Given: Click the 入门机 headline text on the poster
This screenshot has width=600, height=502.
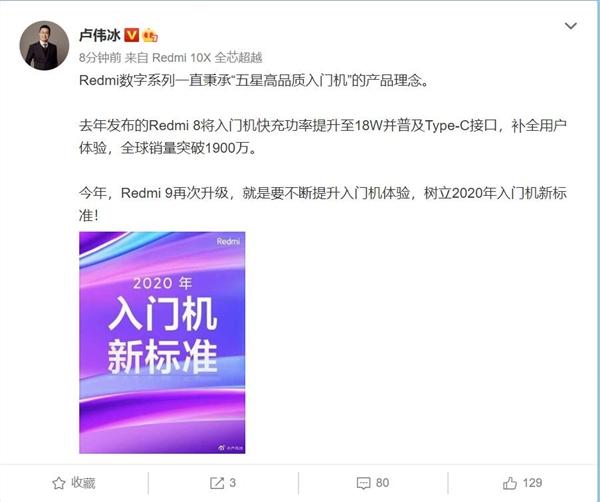Looking at the screenshot, I should coord(163,314).
